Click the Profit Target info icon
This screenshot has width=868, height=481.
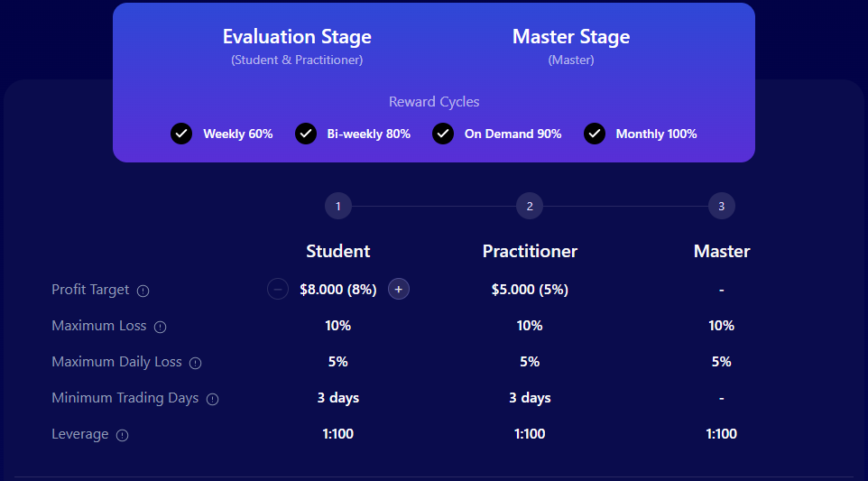tap(143, 291)
